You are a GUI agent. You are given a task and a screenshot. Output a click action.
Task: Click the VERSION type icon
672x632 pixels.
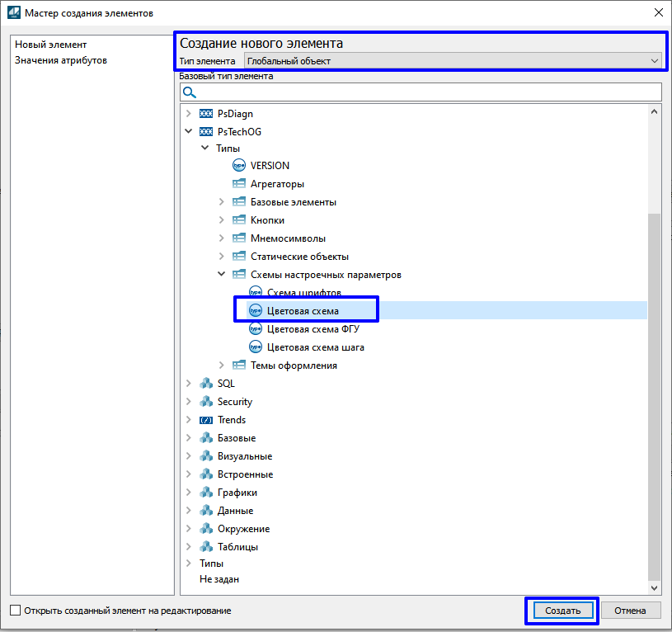click(239, 166)
